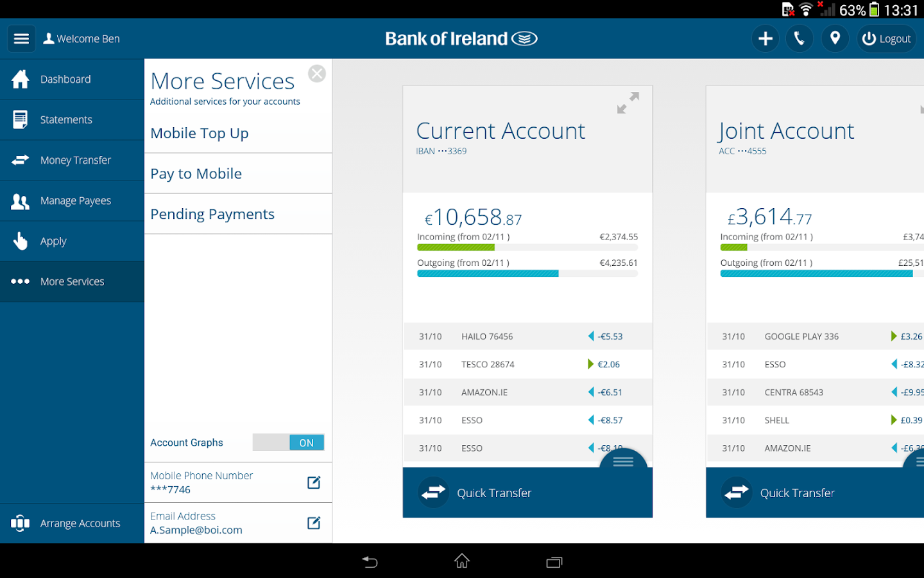924x578 pixels.
Task: Select the SHELL transaction row
Action: click(x=816, y=420)
